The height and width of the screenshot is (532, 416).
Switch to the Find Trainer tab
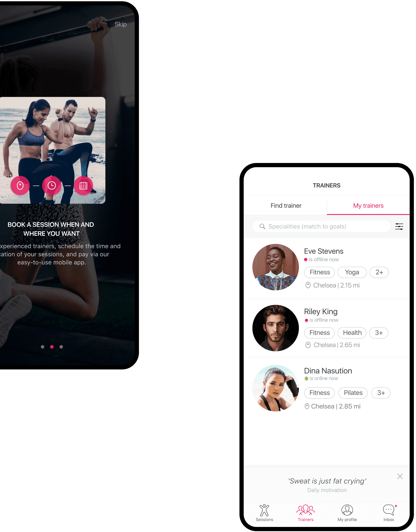point(286,205)
